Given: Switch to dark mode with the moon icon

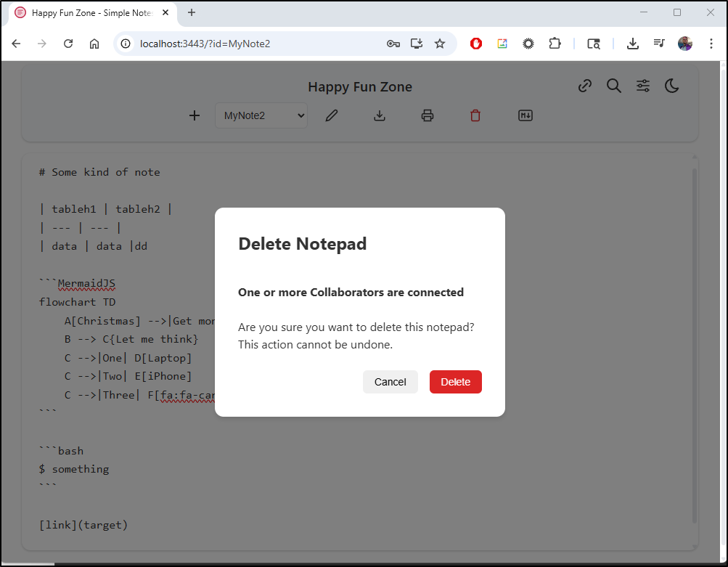Looking at the screenshot, I should [x=672, y=86].
